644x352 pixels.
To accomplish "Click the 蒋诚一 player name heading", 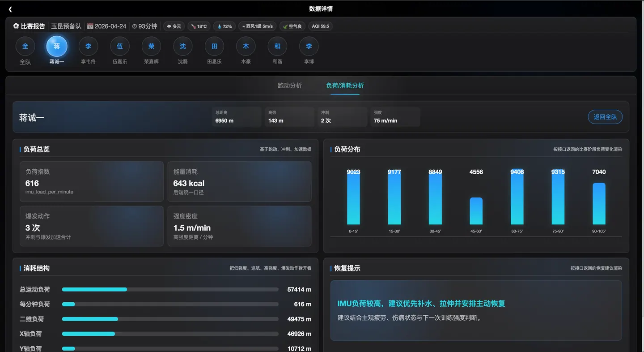I will click(x=32, y=118).
